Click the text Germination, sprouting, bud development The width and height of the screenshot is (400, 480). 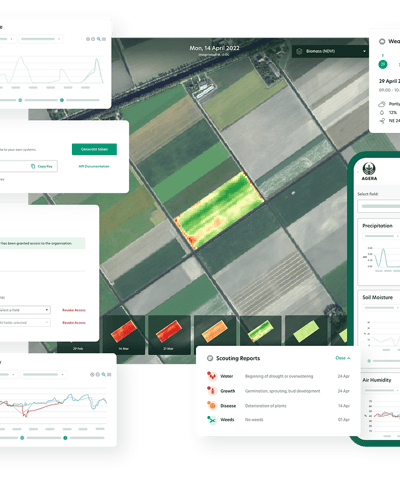pyautogui.click(x=283, y=391)
